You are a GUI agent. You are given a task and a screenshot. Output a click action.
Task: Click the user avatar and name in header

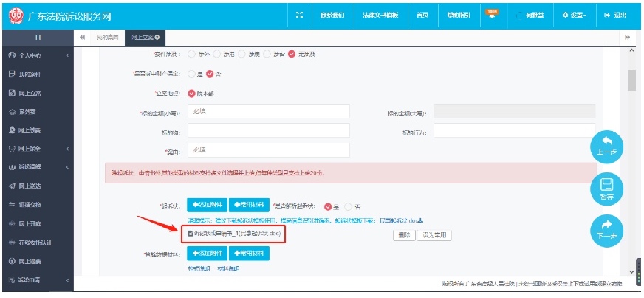(x=530, y=16)
